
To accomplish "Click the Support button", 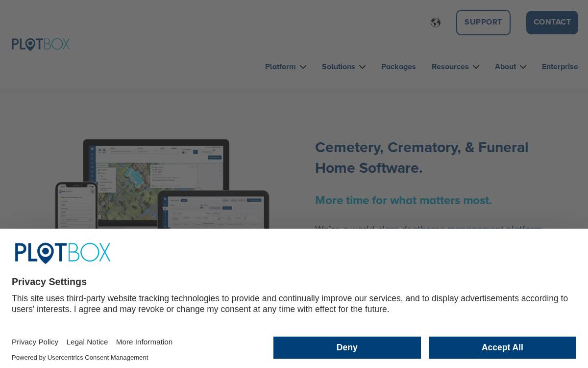I will tap(483, 23).
